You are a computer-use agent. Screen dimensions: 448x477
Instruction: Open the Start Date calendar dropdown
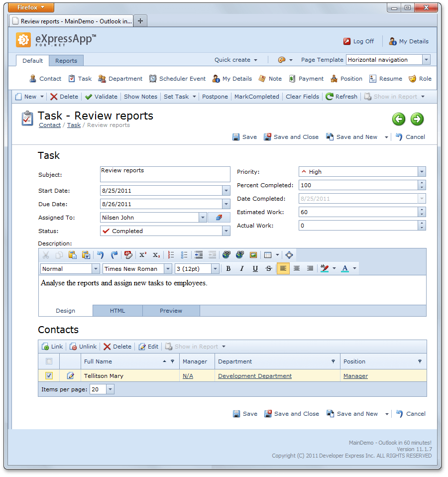226,191
